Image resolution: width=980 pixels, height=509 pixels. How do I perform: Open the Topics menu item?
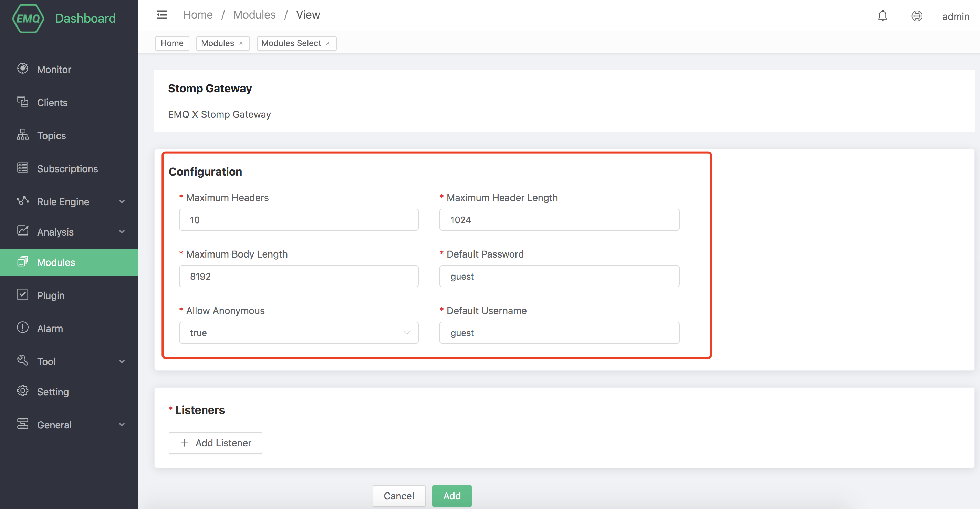coord(69,135)
